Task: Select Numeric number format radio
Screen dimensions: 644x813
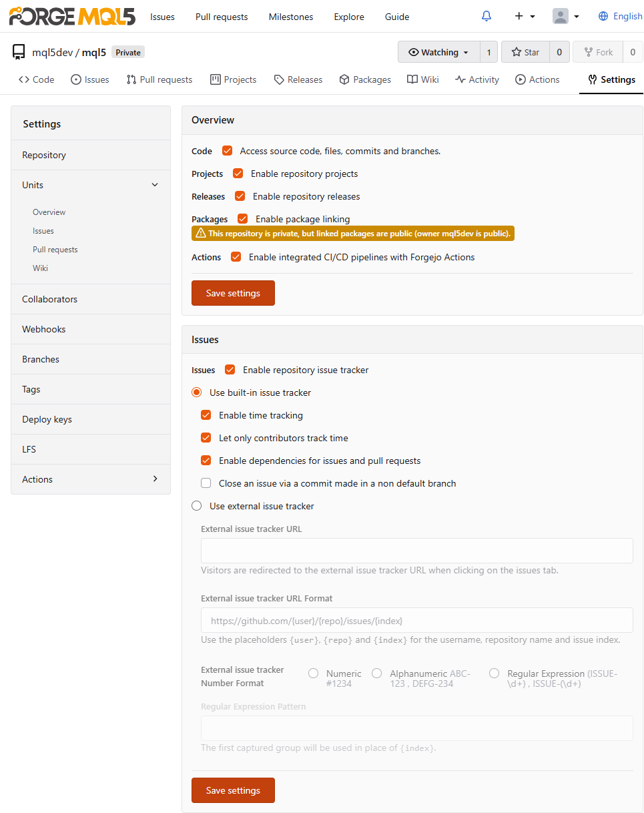Action: (x=314, y=673)
